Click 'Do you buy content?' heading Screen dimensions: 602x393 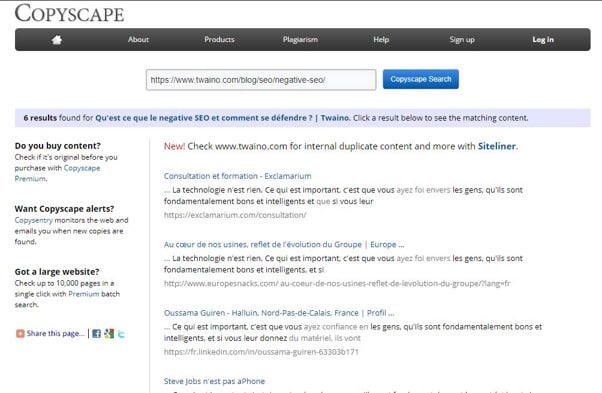(58, 146)
